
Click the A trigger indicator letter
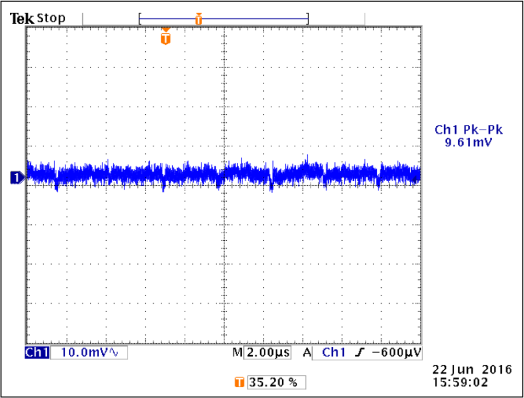point(307,353)
